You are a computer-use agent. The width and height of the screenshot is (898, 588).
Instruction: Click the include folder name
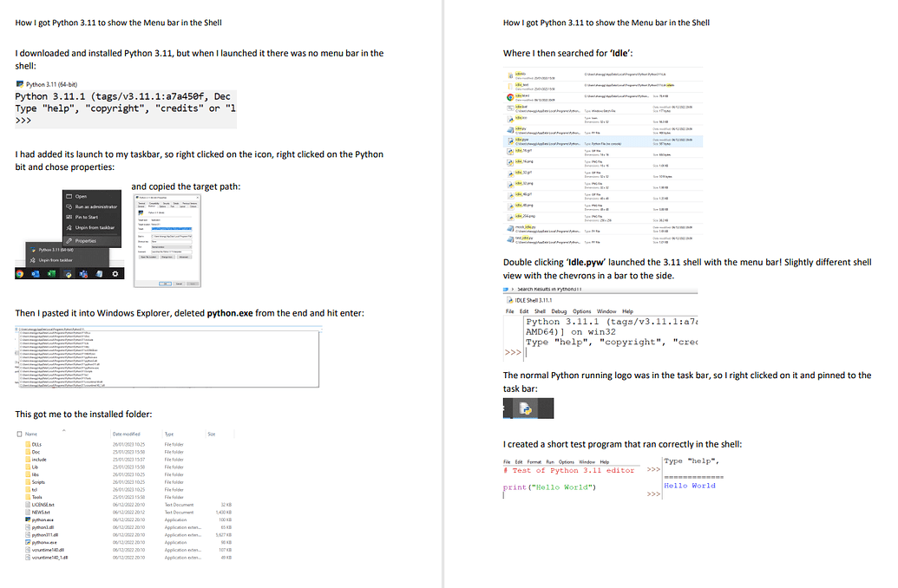[39, 459]
